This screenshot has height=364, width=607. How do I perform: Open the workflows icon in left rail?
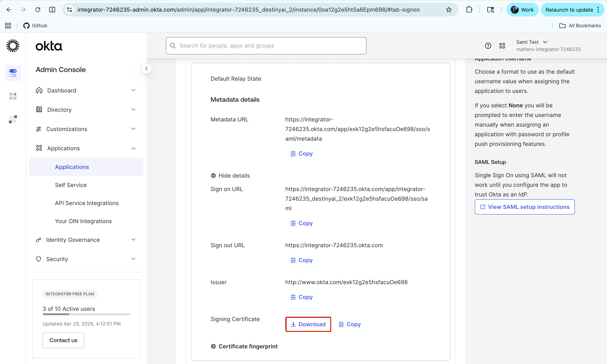13,119
